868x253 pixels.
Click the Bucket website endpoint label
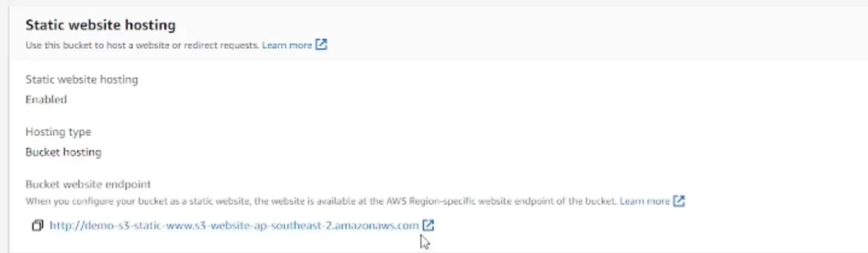[88, 184]
